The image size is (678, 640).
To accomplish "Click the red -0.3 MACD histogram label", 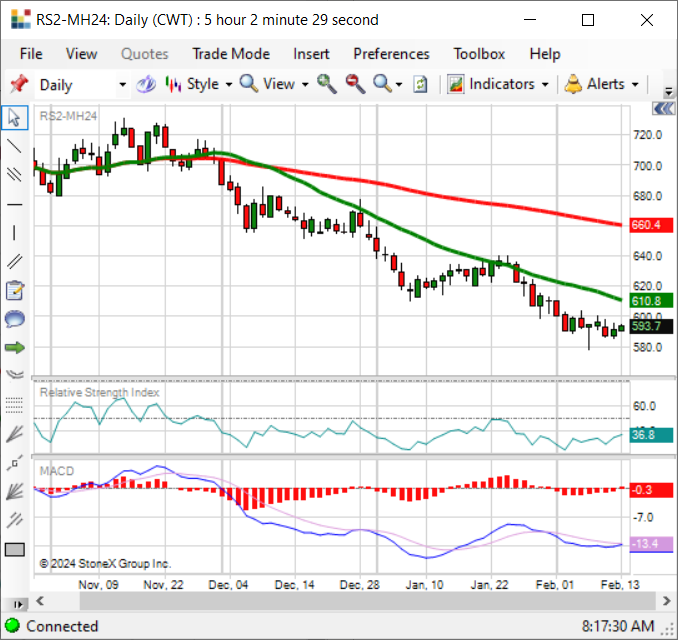I will (x=651, y=490).
